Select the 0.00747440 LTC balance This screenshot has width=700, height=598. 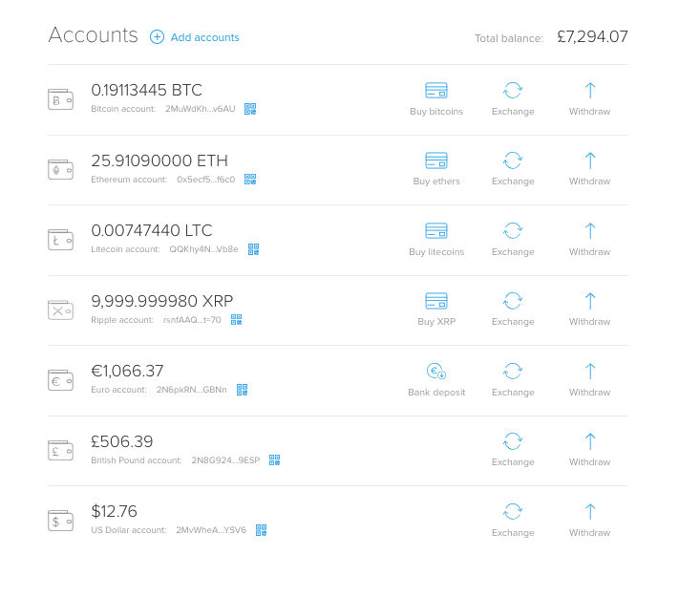151,230
